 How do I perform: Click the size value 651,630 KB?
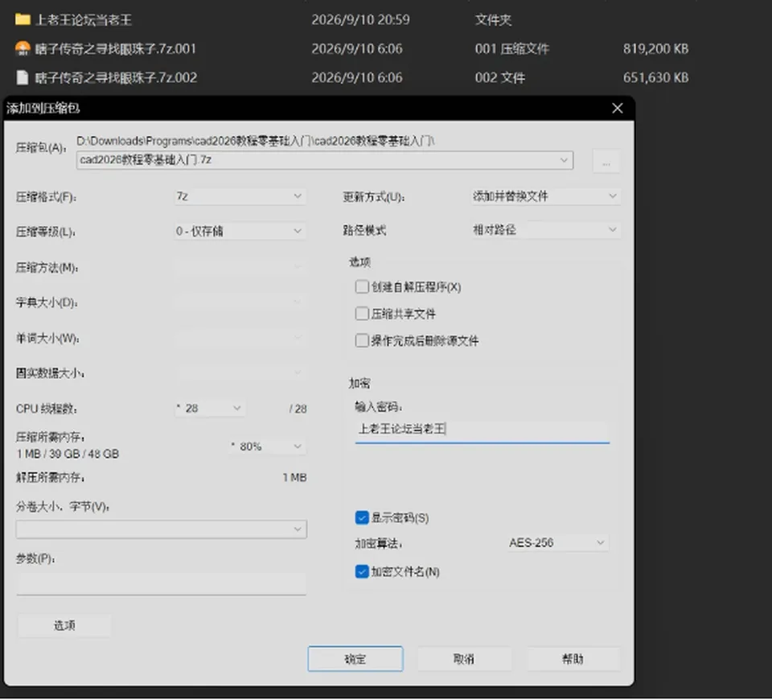(655, 77)
